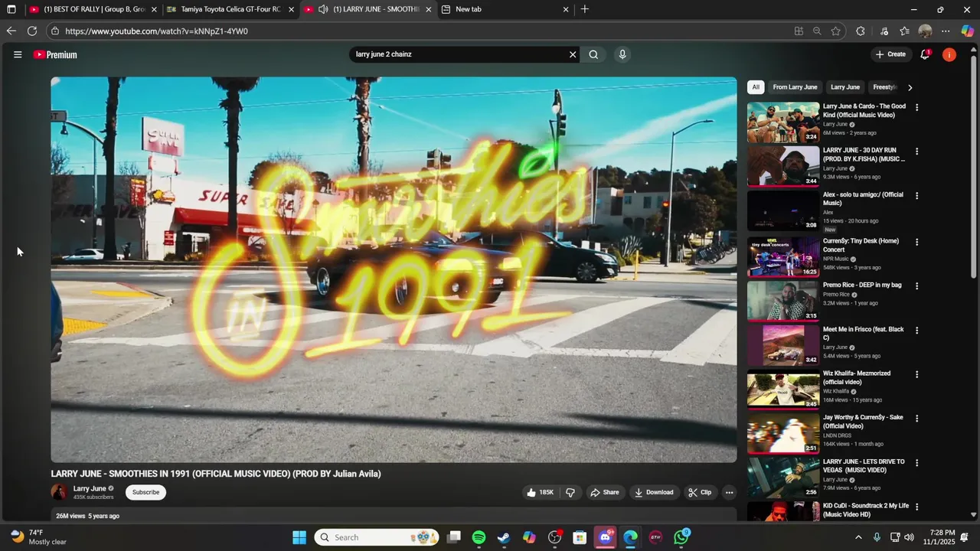
Task: Switch to Tamiya Toyota Celica GT-Four tab
Action: click(230, 9)
